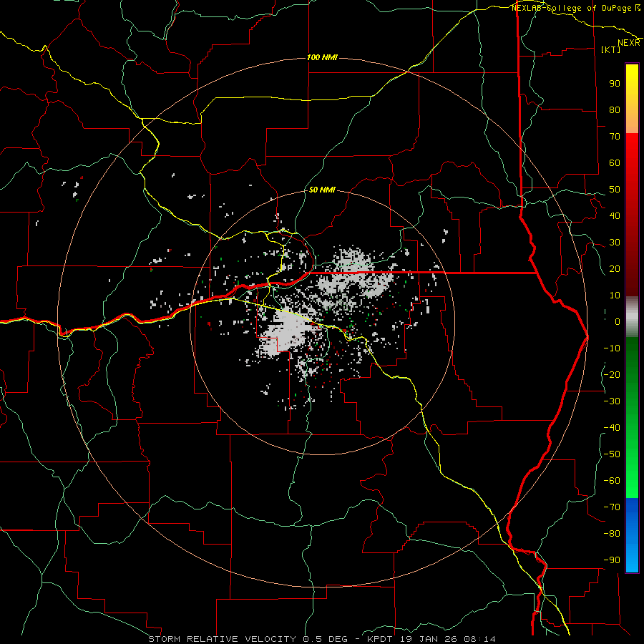Click the '70' value on velocity scale
The image size is (644, 644).
pos(615,137)
